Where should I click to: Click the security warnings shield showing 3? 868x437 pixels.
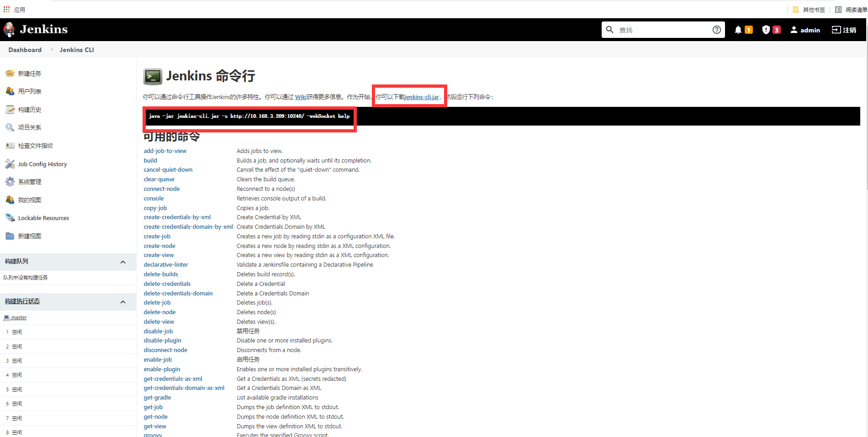pos(770,29)
